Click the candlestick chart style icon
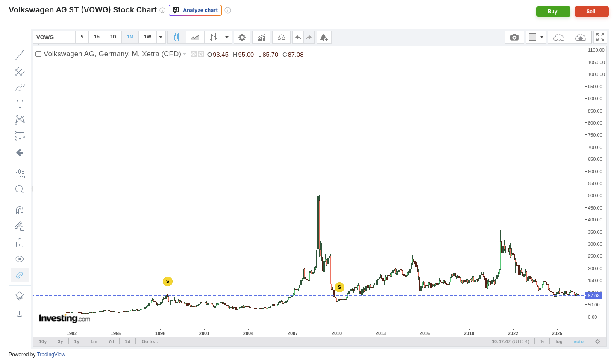The width and height of the screenshot is (614, 364). click(x=177, y=37)
